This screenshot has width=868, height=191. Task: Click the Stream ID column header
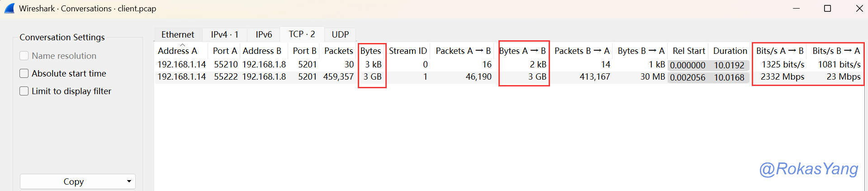408,51
